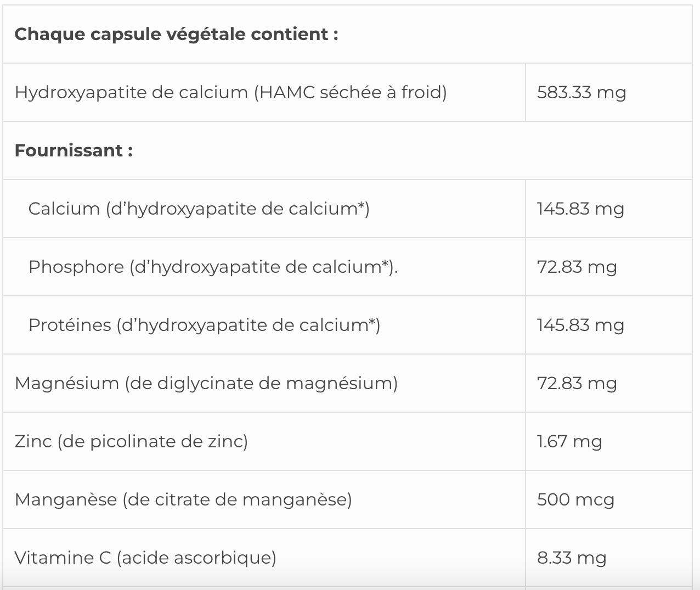
Task: Click the 'acide ascorbique' parenthetical text
Action: tap(196, 558)
